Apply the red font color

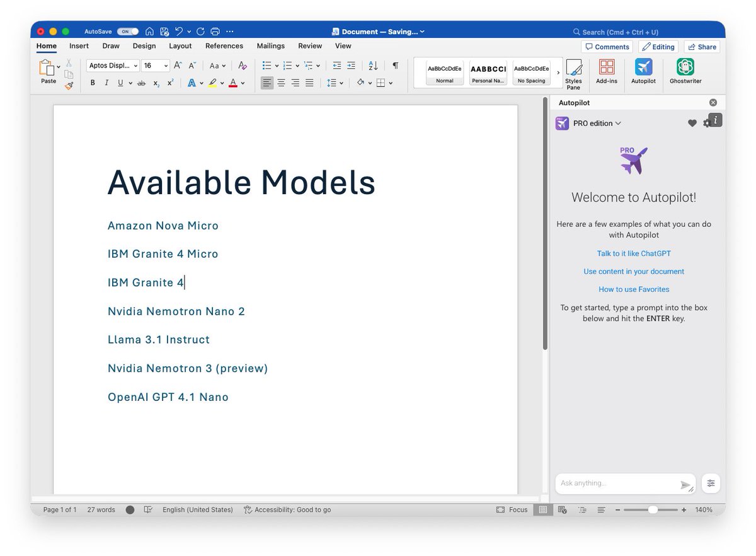point(233,83)
